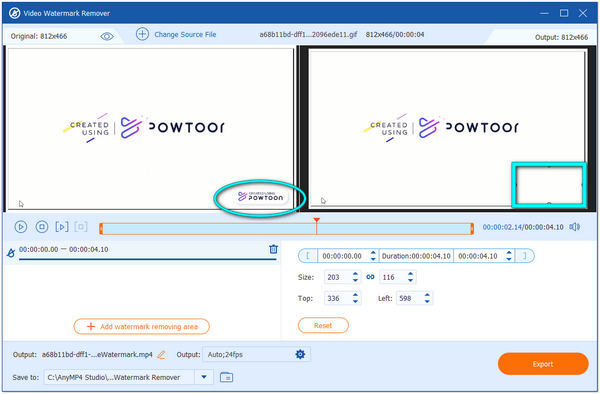
Task: Increase the start time with up arrow
Action: coord(373,253)
